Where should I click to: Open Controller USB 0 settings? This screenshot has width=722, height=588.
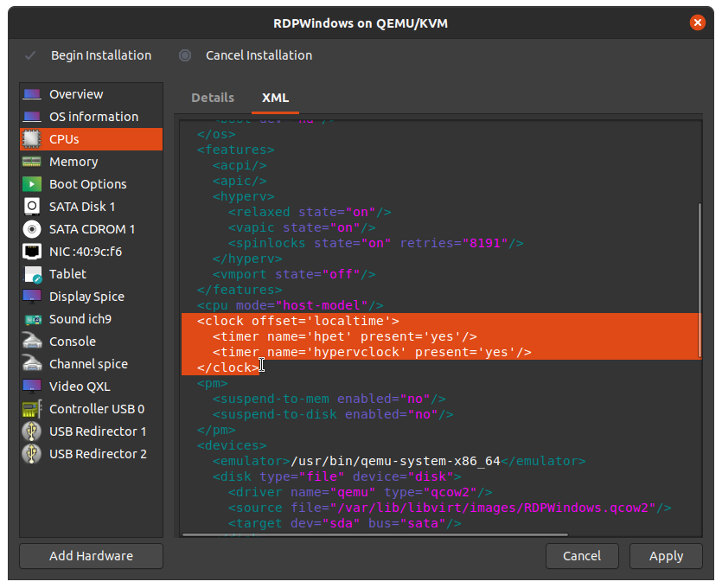pyautogui.click(x=96, y=409)
